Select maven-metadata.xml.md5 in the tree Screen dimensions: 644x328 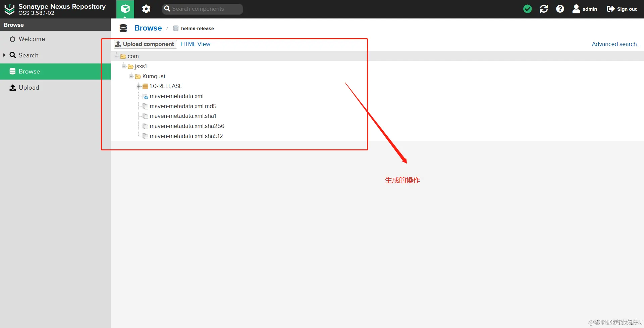(183, 106)
